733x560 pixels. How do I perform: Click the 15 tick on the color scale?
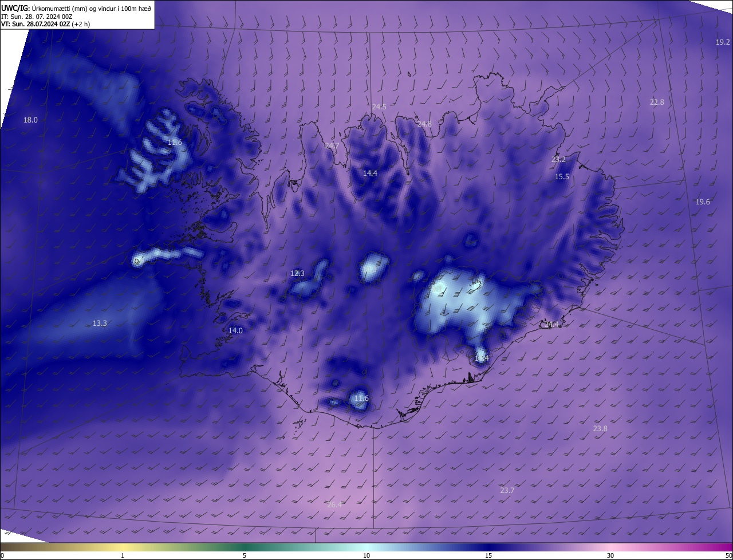click(x=488, y=556)
